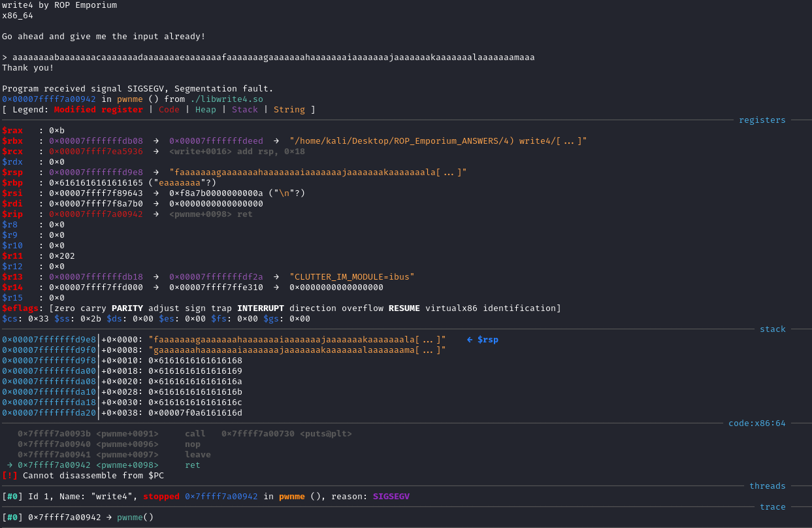Click the 'Stack' legend entry

245,110
